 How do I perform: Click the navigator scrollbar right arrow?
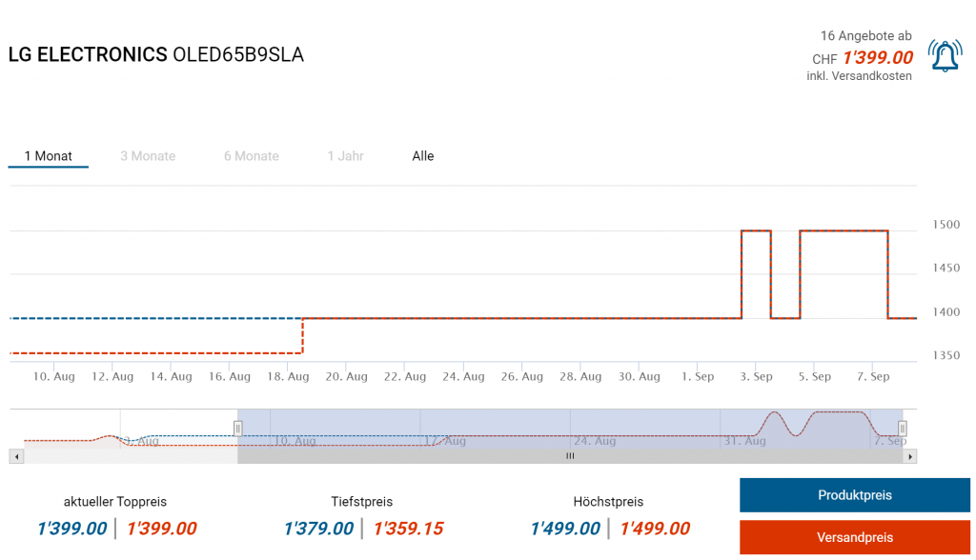[911, 457]
